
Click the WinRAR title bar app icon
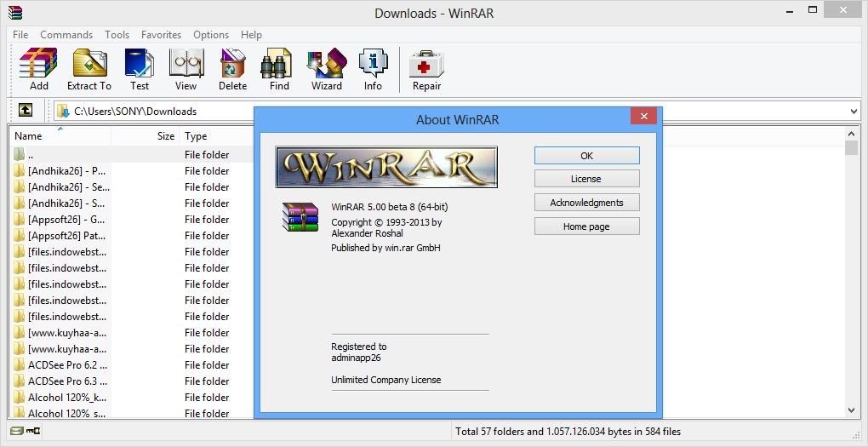15,12
